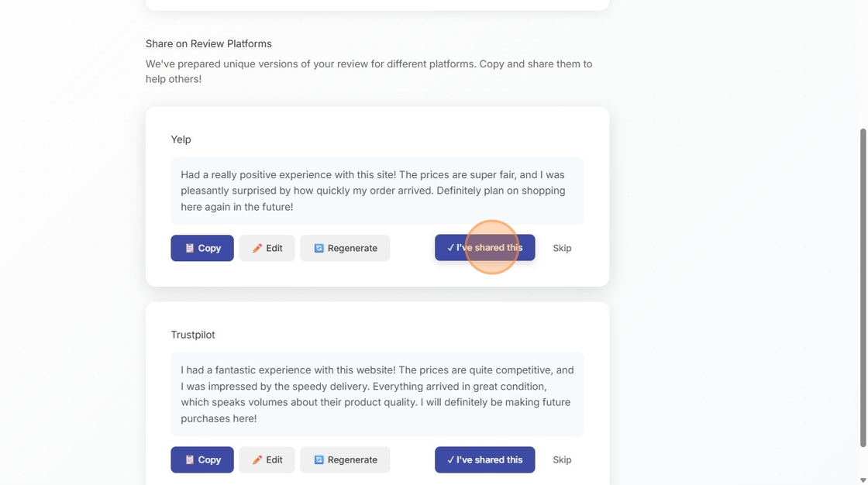Select the pencil icon in Trustpilot's Edit button
The image size is (868, 485).
tap(256, 459)
